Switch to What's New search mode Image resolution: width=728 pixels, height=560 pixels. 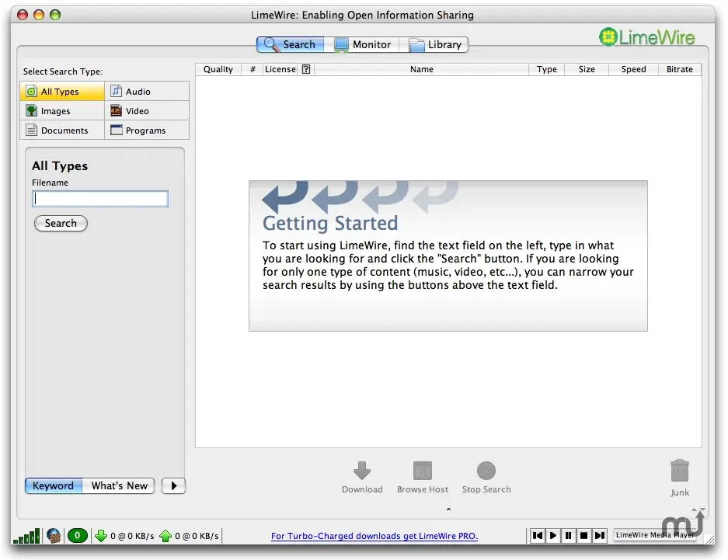(x=119, y=485)
